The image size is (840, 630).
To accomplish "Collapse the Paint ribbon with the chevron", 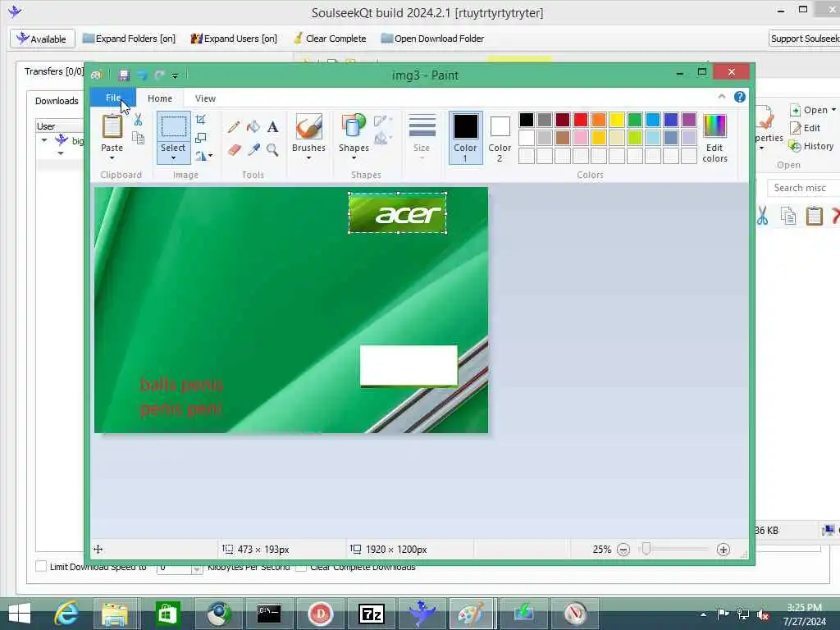I will pyautogui.click(x=722, y=97).
